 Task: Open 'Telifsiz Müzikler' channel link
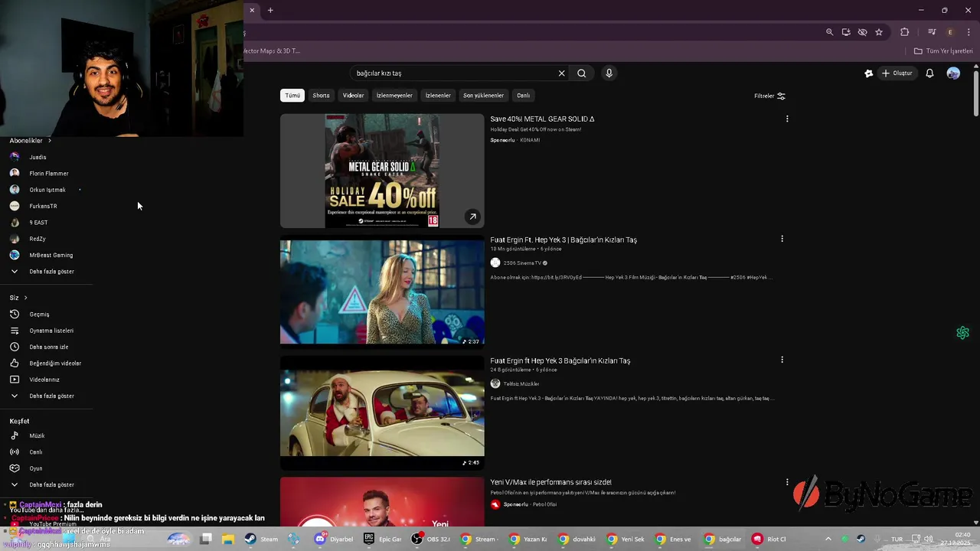click(521, 384)
